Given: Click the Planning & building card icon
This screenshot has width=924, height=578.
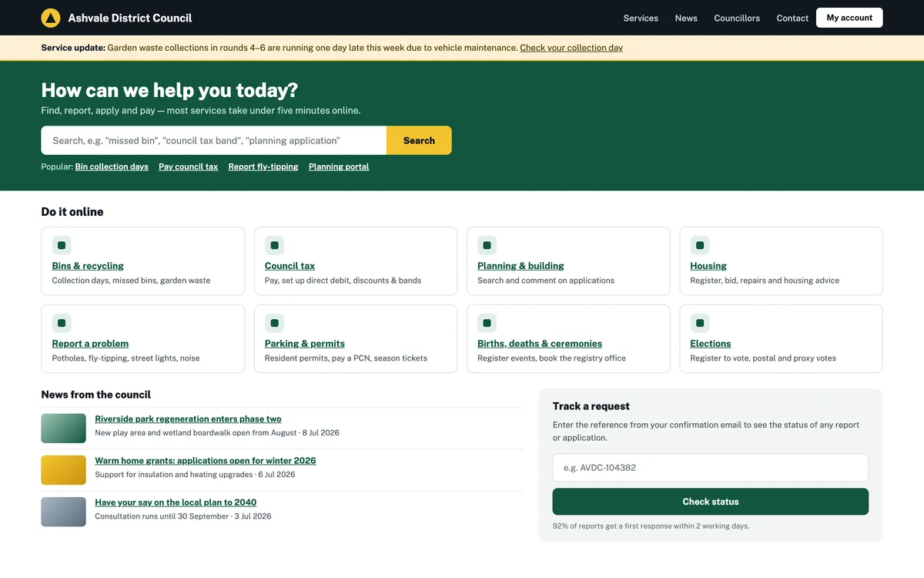Looking at the screenshot, I should point(487,246).
